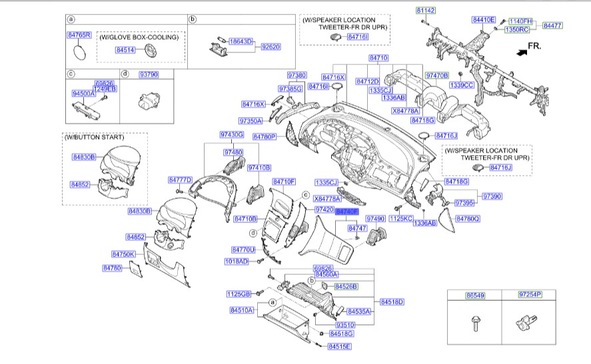Click part number link 84770U
The image size is (591, 364).
pyautogui.click(x=243, y=250)
